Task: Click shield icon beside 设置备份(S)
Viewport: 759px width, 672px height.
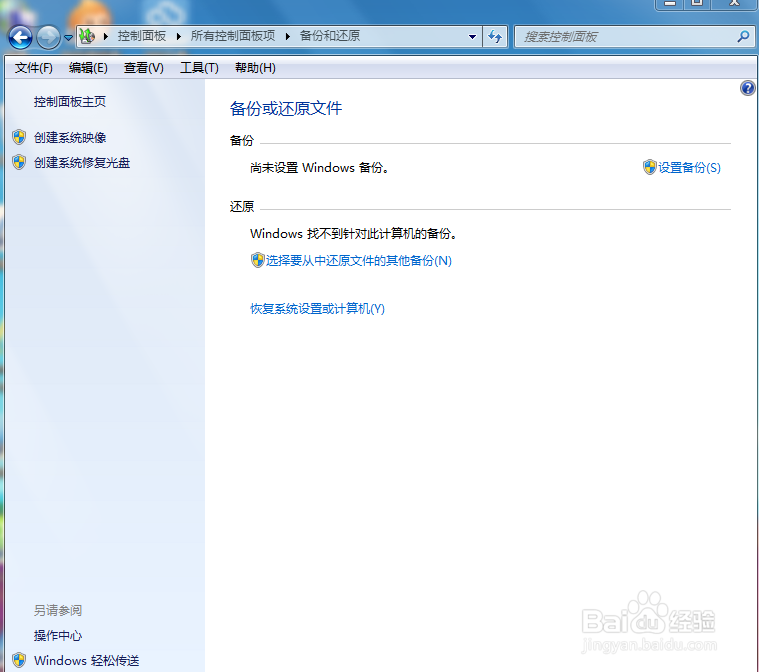Action: [x=650, y=167]
